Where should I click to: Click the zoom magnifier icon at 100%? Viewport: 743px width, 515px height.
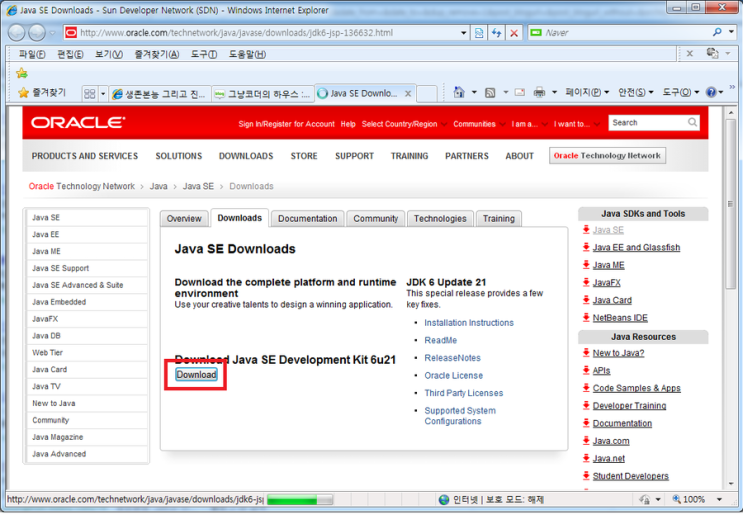coord(676,499)
